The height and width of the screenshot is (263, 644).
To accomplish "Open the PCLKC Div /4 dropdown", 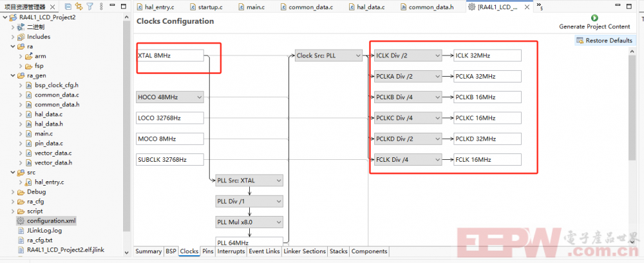I will tap(408, 118).
